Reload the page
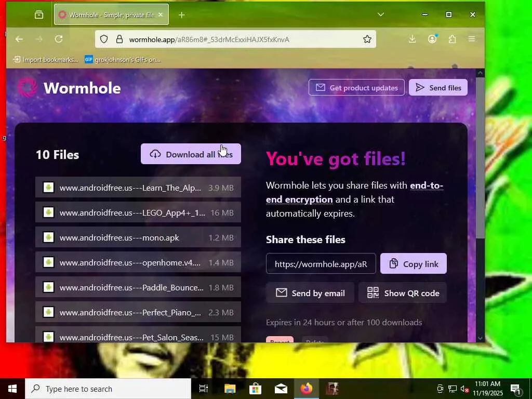Viewport: 532px width, 399px height. pos(59,39)
